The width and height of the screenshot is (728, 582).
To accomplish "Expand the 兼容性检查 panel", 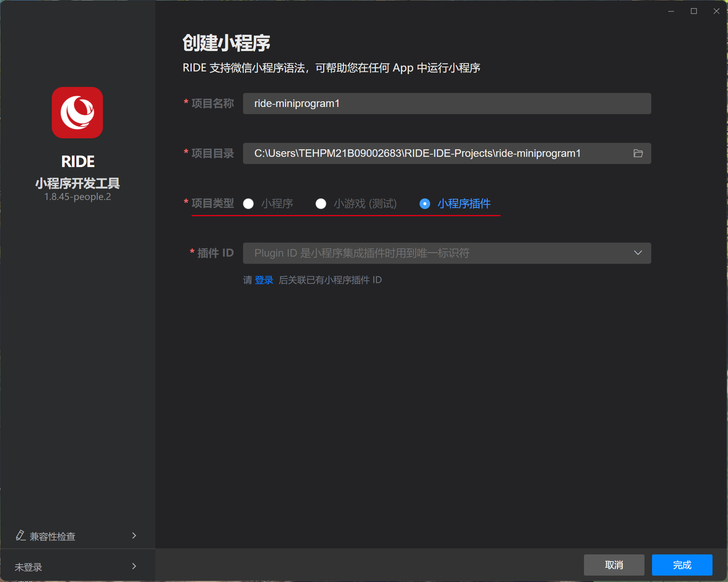I will [134, 536].
